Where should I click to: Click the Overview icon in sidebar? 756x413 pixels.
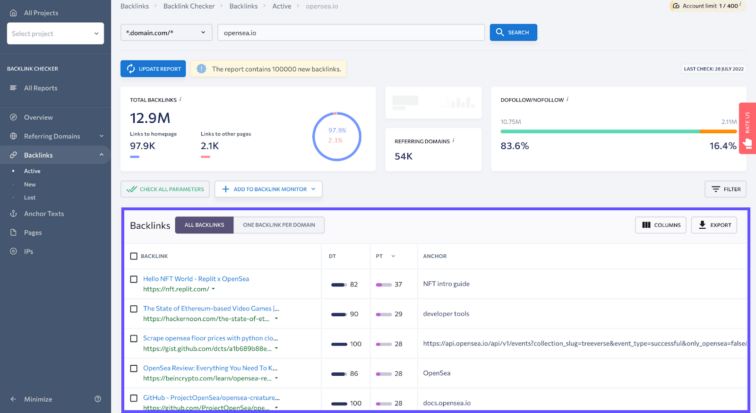point(13,117)
